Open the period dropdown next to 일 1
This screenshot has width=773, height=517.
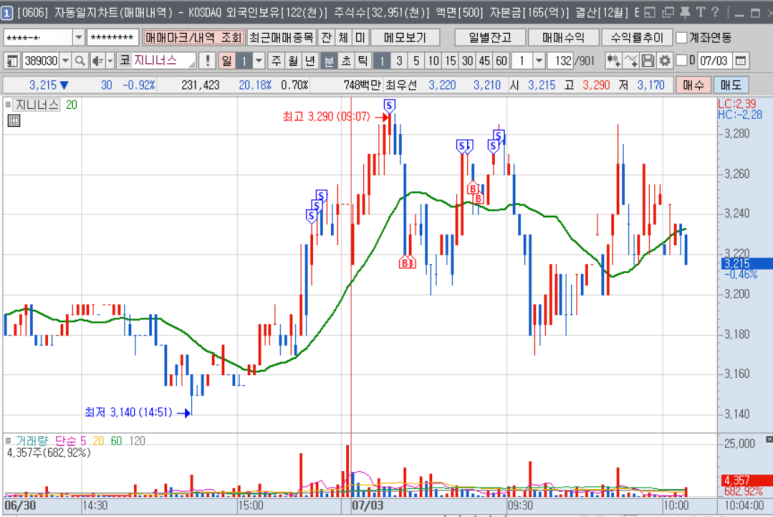click(x=258, y=61)
